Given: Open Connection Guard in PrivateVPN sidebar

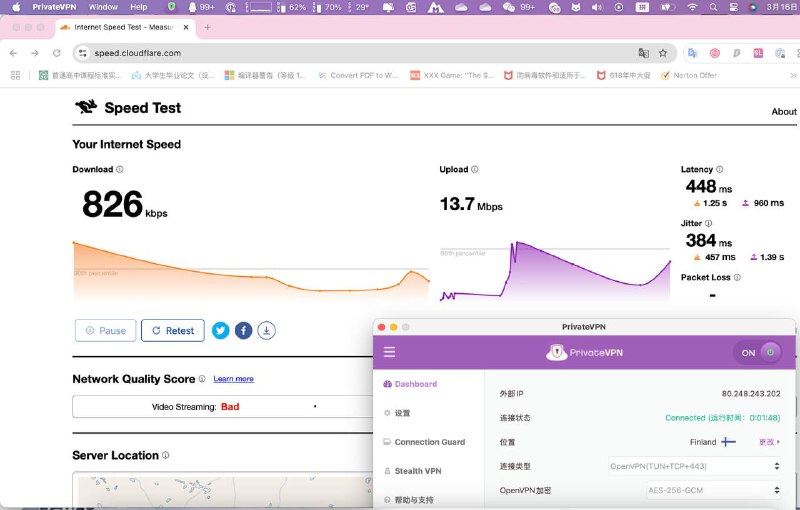Looking at the screenshot, I should [424, 442].
